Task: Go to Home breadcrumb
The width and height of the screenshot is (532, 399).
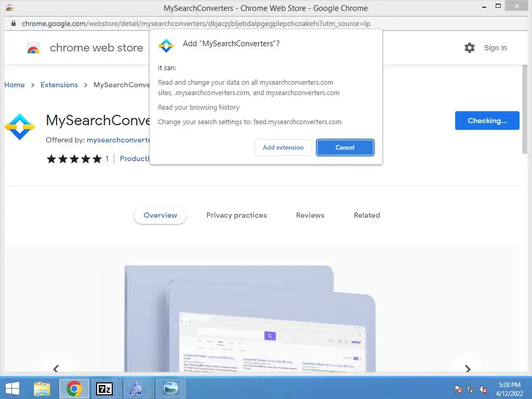Action: coord(15,85)
